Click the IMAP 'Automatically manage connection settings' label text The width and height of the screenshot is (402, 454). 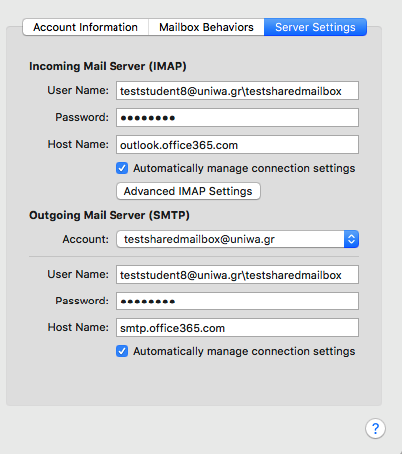pyautogui.click(x=244, y=168)
